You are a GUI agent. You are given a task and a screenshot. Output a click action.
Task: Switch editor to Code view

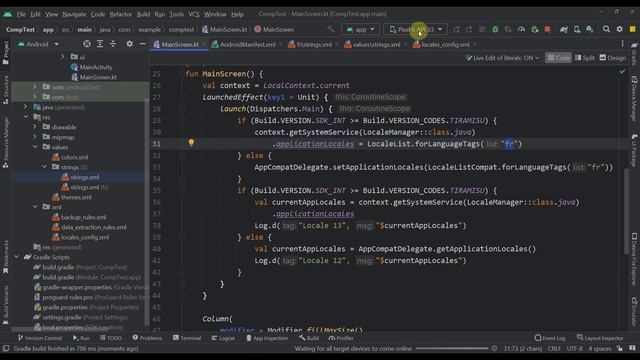(x=558, y=58)
